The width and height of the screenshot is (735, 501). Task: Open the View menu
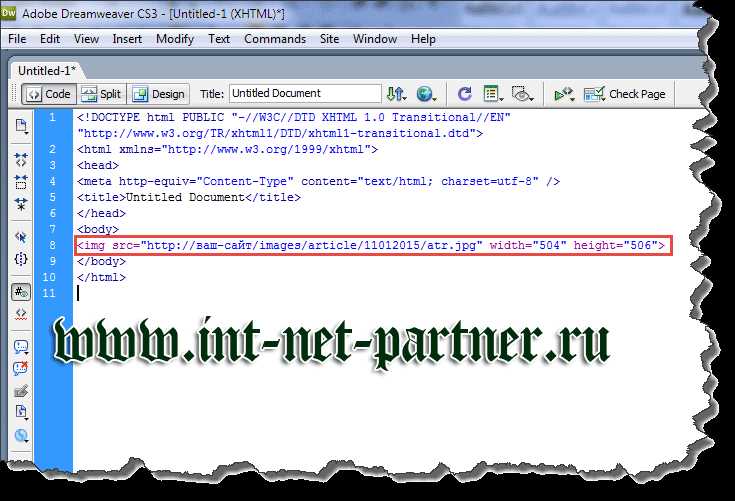coord(86,39)
